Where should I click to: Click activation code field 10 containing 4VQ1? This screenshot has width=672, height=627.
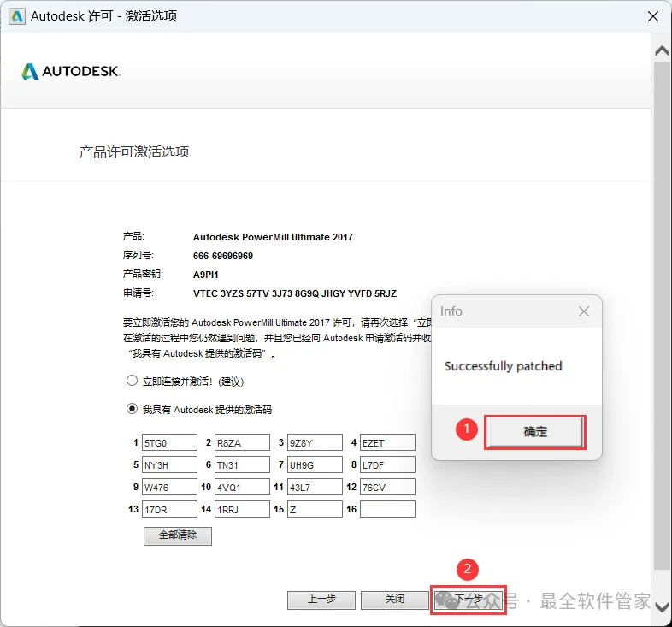242,487
